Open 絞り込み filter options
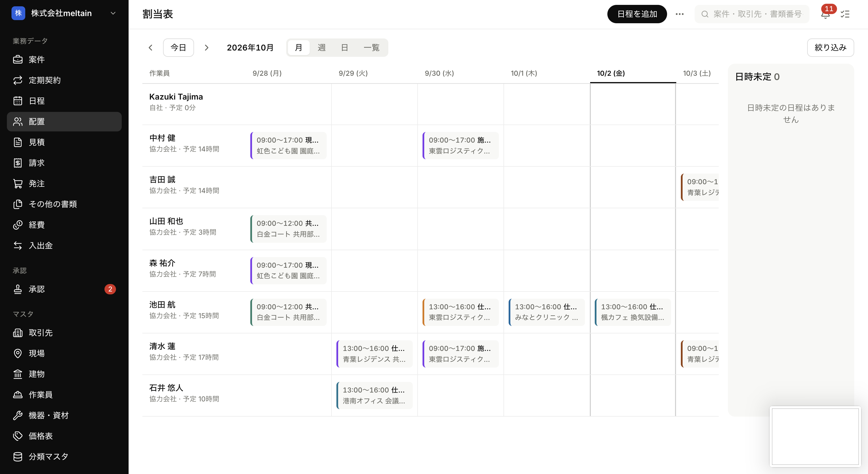Image resolution: width=868 pixels, height=474 pixels. tap(830, 48)
